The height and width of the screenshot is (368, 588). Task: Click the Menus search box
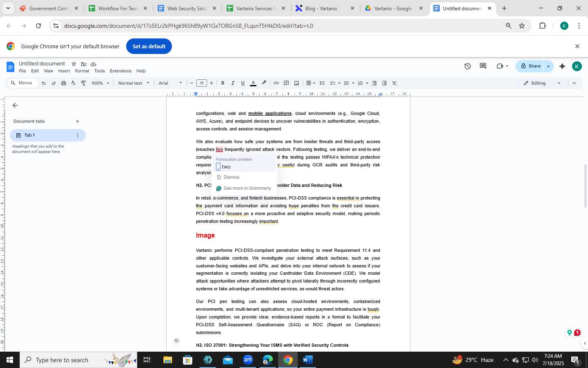[x=22, y=83]
